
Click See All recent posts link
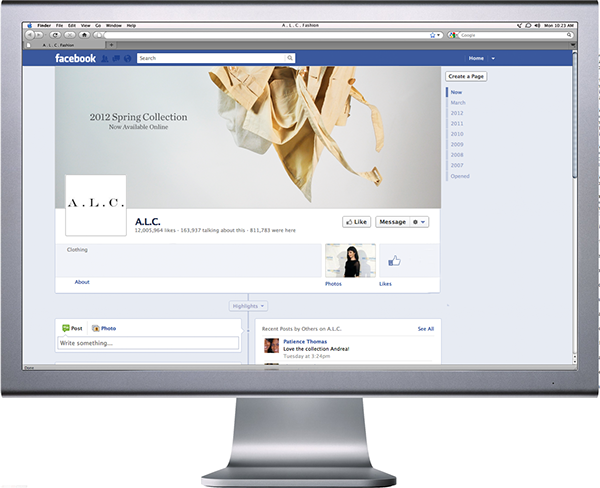[x=426, y=329]
